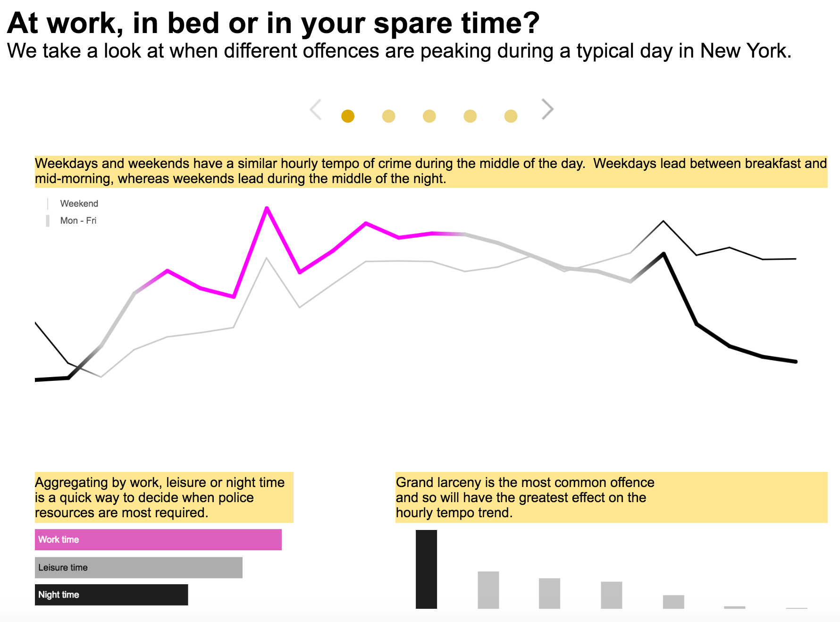Highlight the Mon - Fri legend entry
This screenshot has width=840, height=622.
78,220
